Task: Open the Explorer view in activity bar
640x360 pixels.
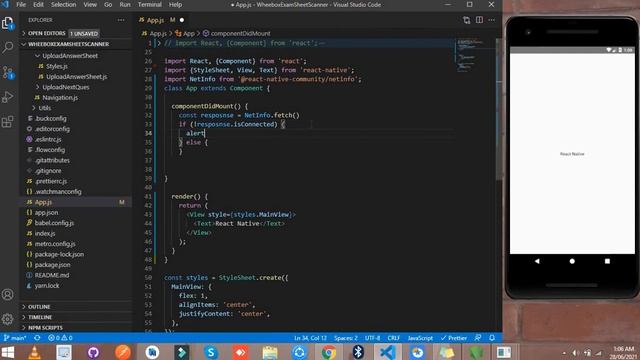Action: point(8,23)
